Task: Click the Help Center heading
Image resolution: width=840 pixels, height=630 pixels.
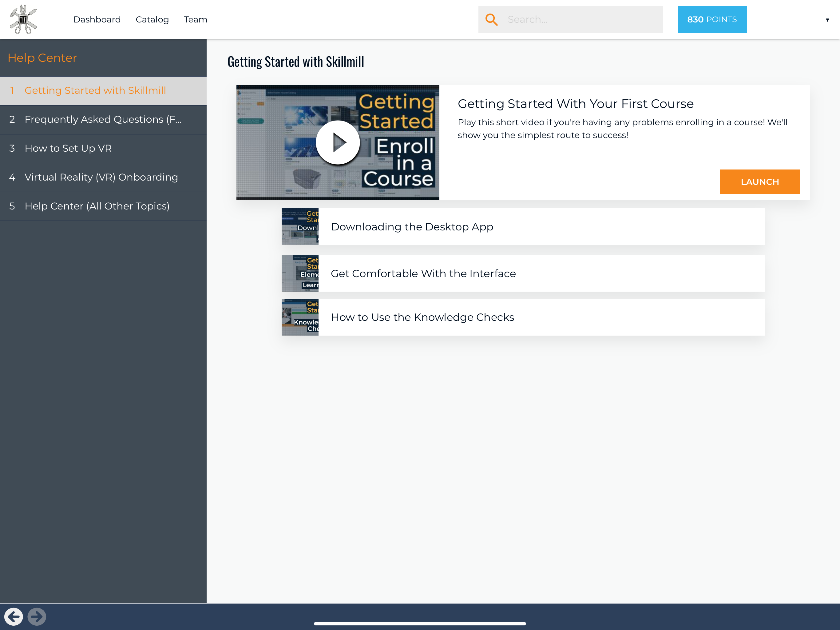Action: point(42,58)
